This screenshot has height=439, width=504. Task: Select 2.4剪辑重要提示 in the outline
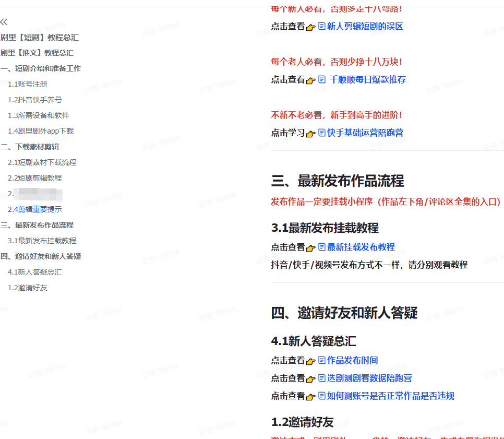(x=34, y=209)
